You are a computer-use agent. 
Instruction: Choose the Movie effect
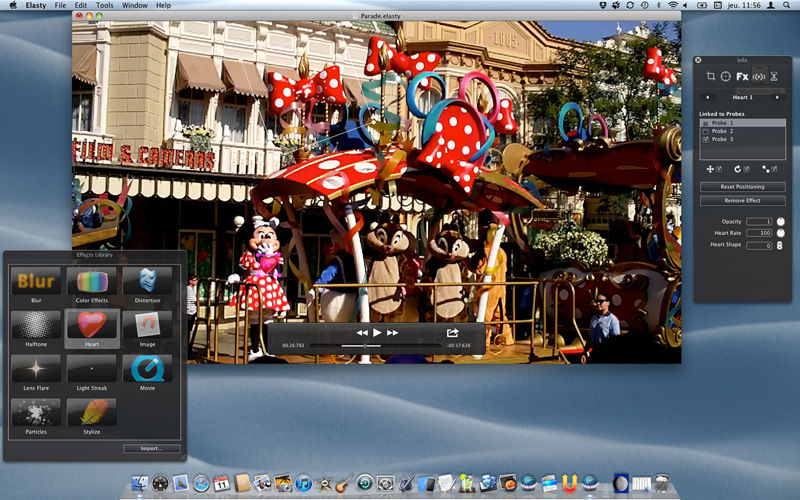pyautogui.click(x=147, y=372)
